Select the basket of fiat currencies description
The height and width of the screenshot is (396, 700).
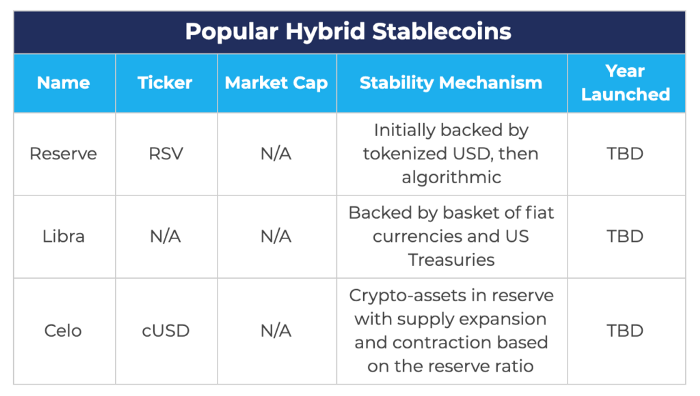coord(451,237)
